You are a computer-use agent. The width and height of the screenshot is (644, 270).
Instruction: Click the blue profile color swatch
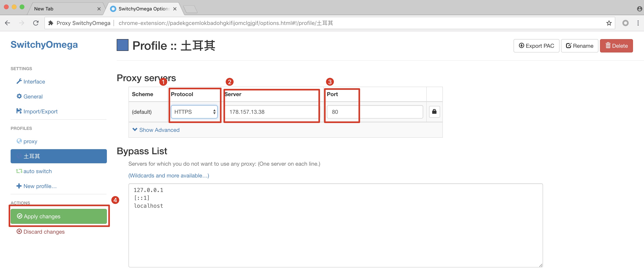[x=123, y=45]
